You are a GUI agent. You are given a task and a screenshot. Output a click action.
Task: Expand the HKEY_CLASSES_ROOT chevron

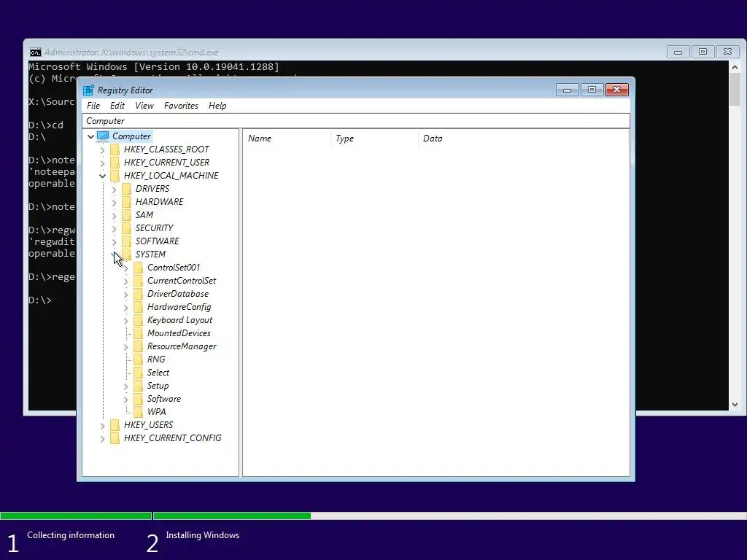pyautogui.click(x=102, y=150)
